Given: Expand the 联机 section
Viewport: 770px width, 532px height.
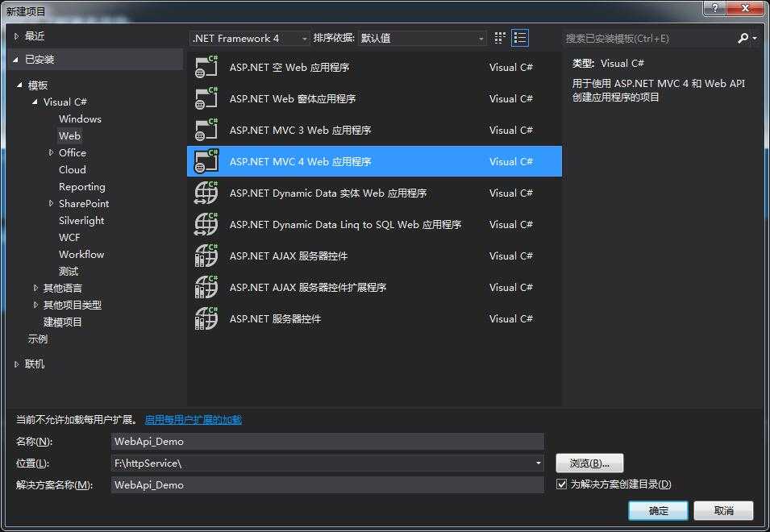Looking at the screenshot, I should click(x=17, y=364).
